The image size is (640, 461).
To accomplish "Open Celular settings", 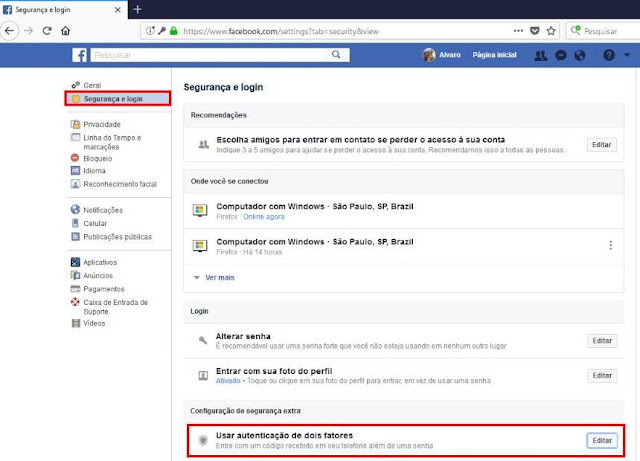I will tap(95, 223).
